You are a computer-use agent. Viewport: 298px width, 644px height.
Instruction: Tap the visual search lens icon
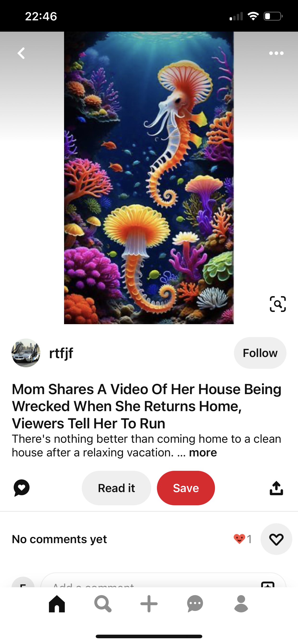[x=278, y=304]
